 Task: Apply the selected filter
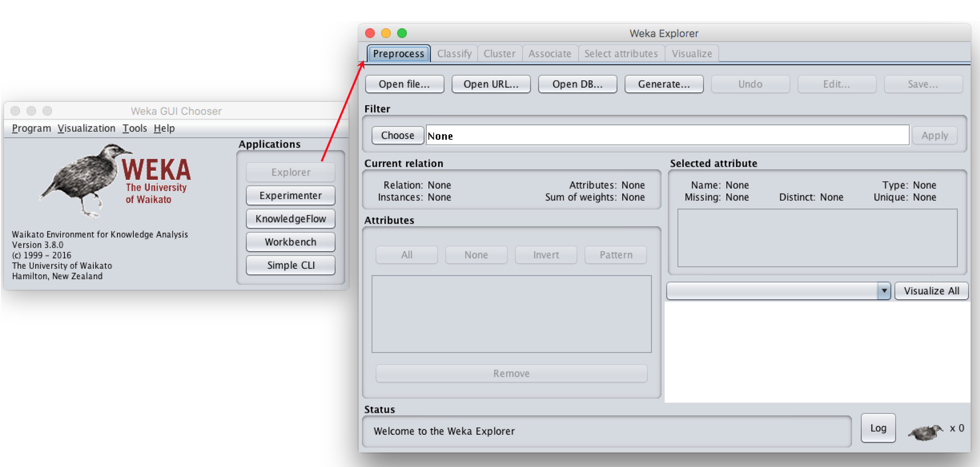934,135
